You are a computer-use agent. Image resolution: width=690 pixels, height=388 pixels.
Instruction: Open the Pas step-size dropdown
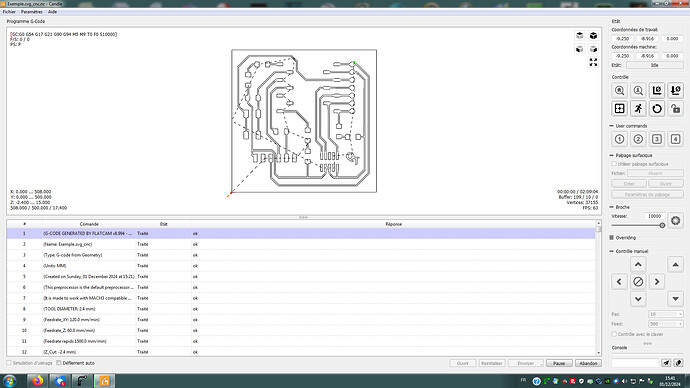tap(666, 314)
